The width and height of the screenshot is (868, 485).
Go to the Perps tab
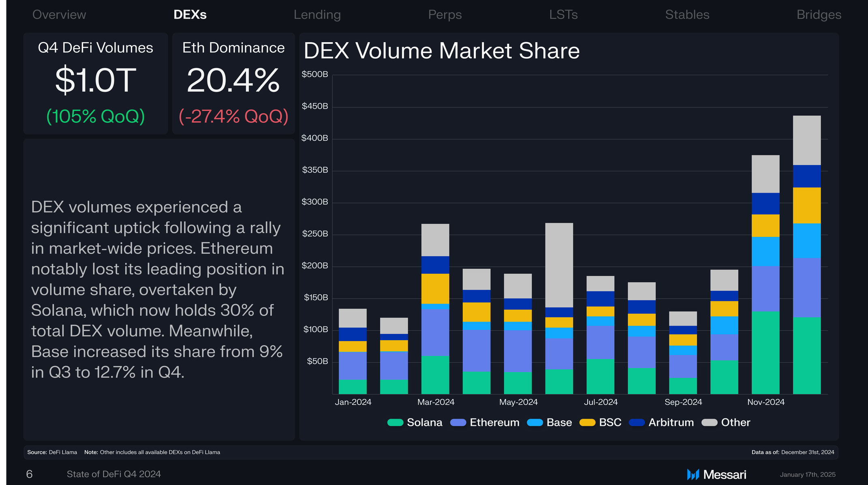point(445,15)
